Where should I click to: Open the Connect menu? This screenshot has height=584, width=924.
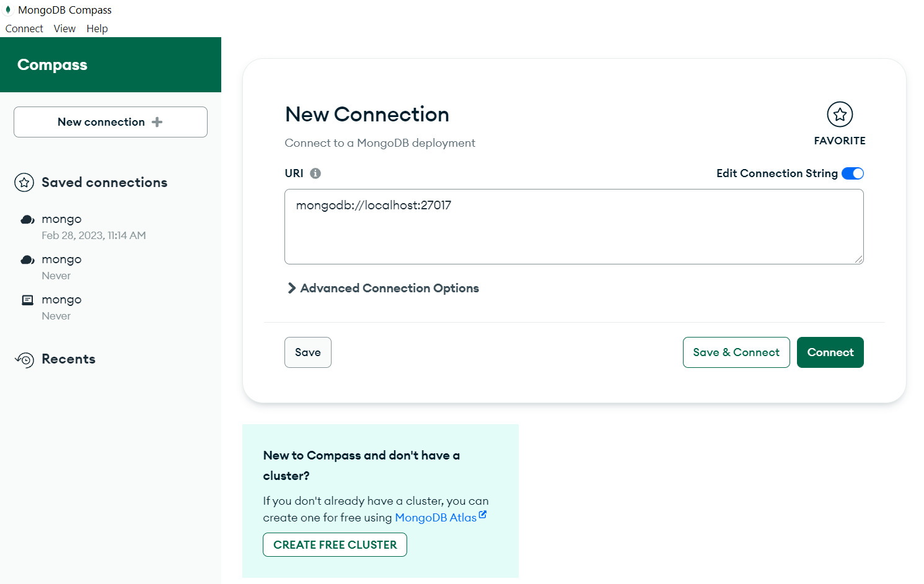click(x=24, y=28)
